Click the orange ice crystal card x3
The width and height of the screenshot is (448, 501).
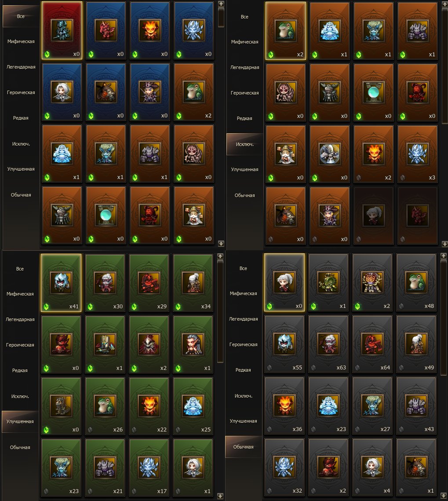417,154
